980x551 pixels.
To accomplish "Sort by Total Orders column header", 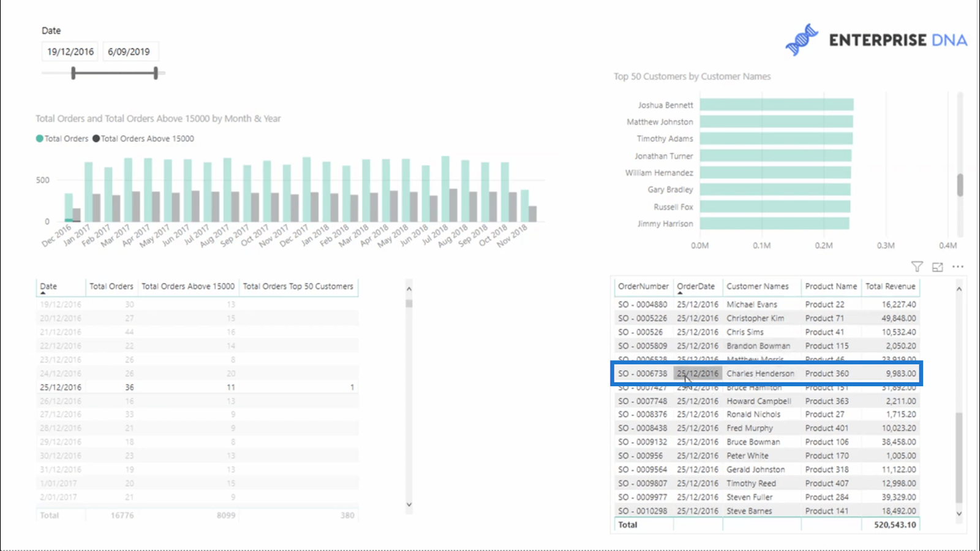I will click(111, 286).
